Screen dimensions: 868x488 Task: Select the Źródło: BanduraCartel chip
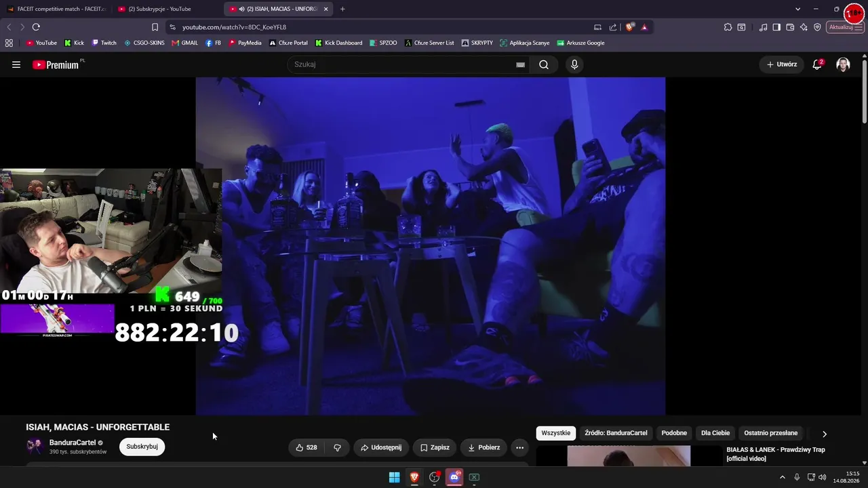coord(616,433)
